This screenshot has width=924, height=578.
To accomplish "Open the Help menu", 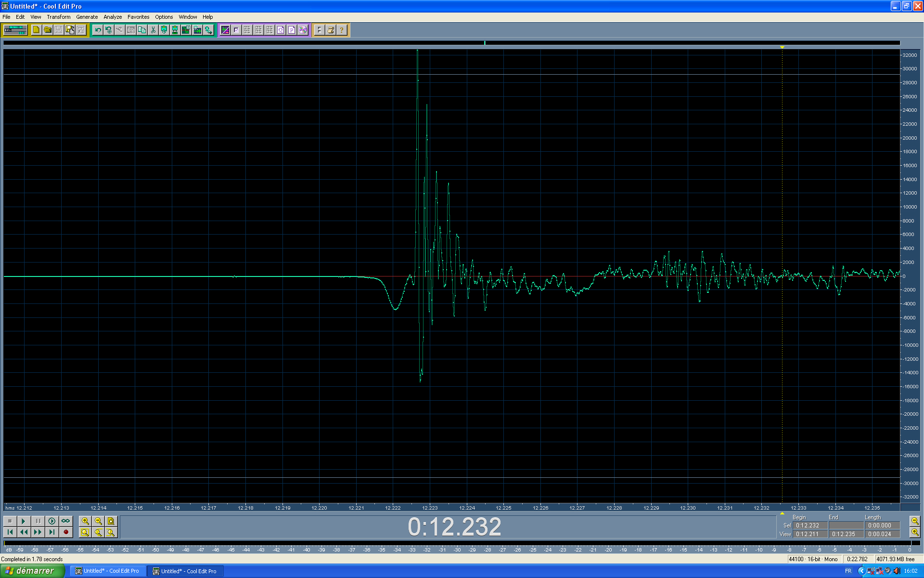I will (x=207, y=17).
